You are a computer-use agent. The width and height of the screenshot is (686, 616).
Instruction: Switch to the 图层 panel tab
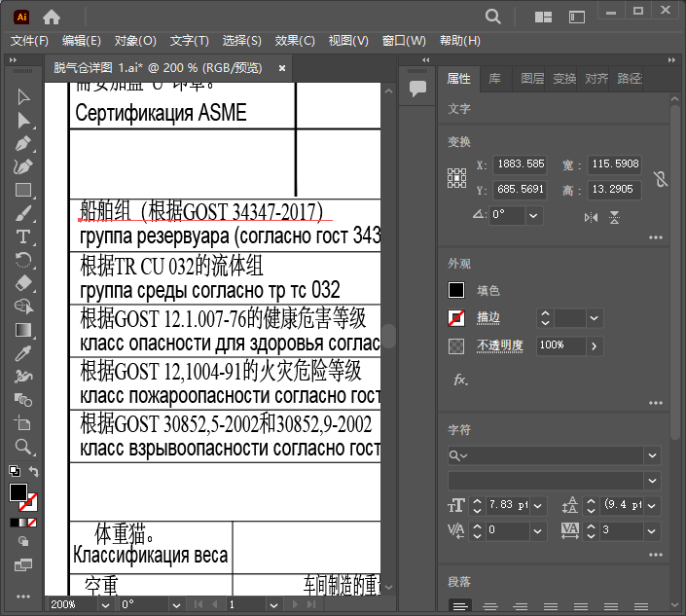[x=532, y=79]
